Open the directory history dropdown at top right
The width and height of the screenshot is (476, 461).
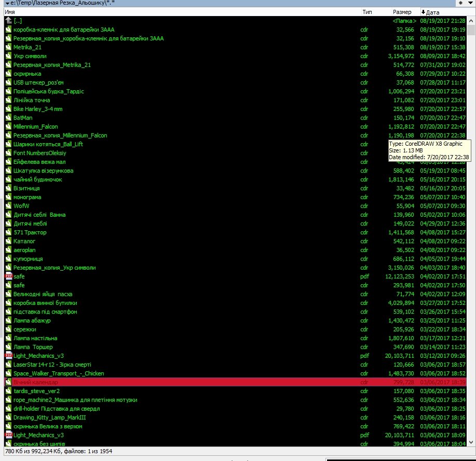tap(471, 3)
